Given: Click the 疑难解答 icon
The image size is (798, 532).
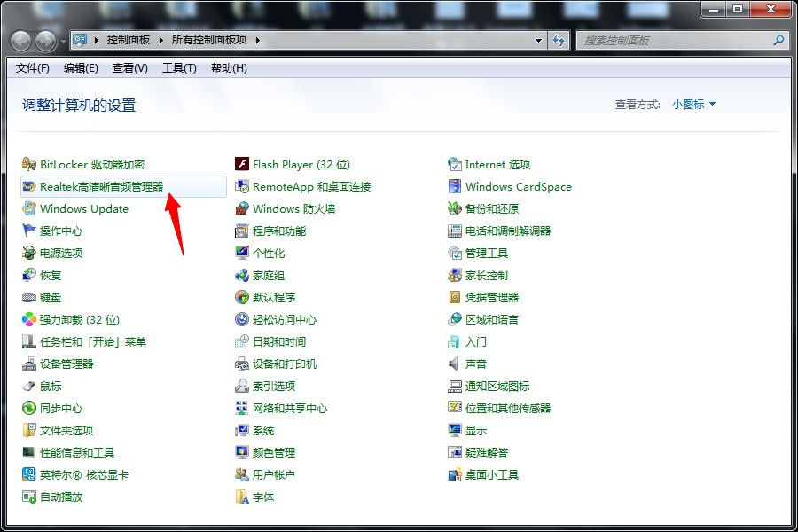Looking at the screenshot, I should (x=455, y=452).
